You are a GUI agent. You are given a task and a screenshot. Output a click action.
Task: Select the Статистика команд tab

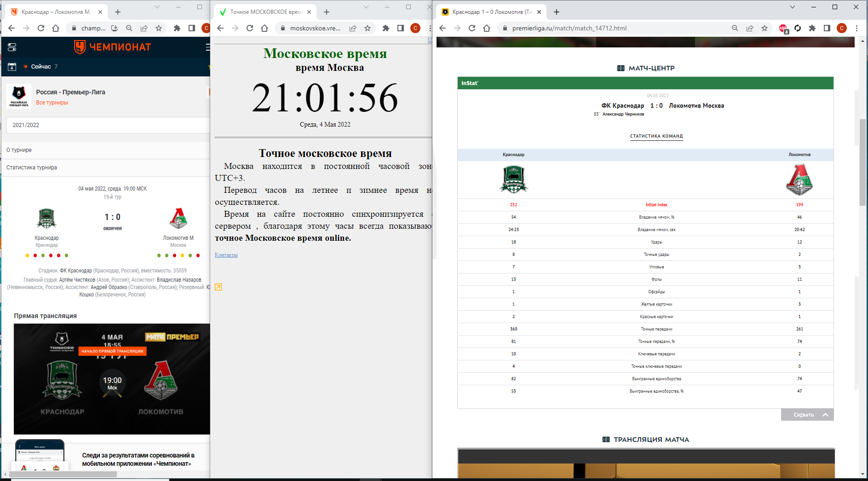click(656, 136)
